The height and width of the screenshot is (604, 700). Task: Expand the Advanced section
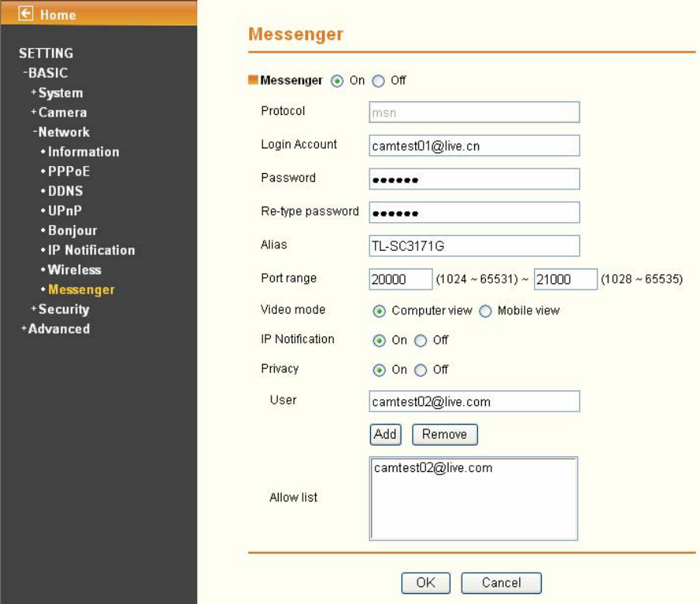(55, 329)
